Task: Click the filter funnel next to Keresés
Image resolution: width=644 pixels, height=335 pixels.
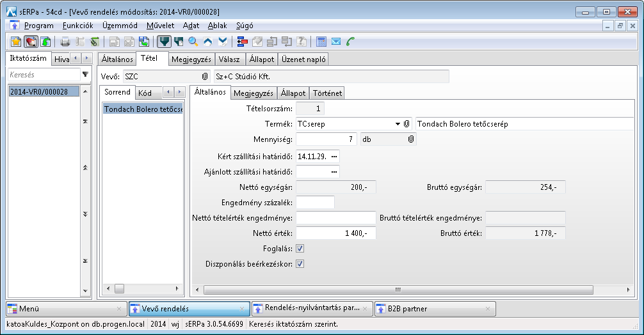Action: click(x=85, y=75)
